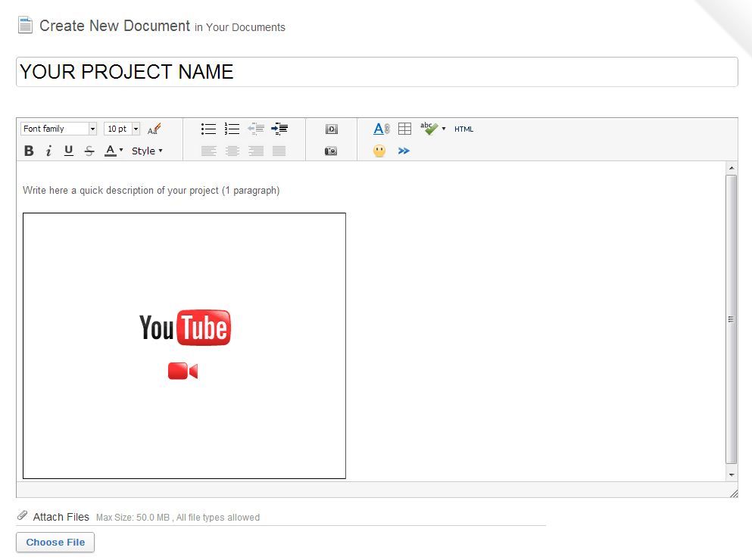Insert video using film icon
Image resolution: width=752 pixels, height=560 pixels.
click(332, 129)
